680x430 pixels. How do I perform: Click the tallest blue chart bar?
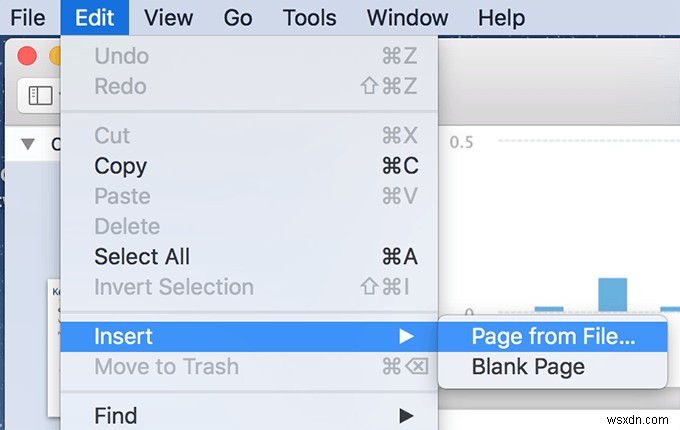(612, 295)
